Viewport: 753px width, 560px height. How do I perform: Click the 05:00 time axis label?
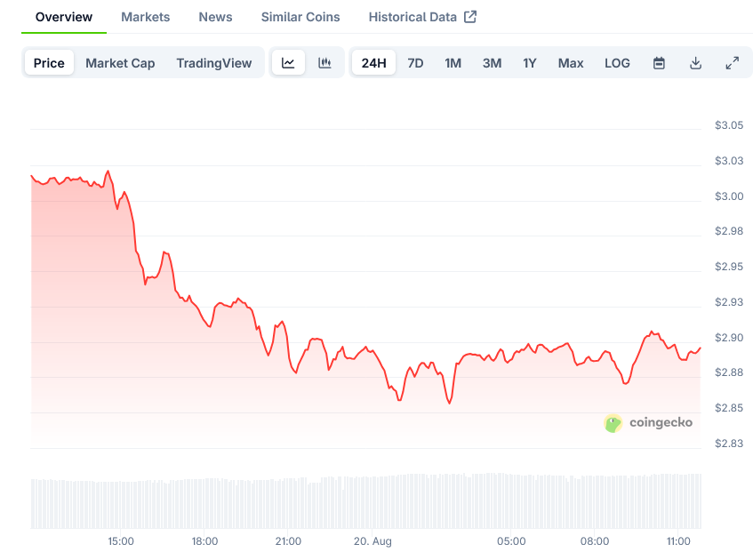pyautogui.click(x=511, y=541)
